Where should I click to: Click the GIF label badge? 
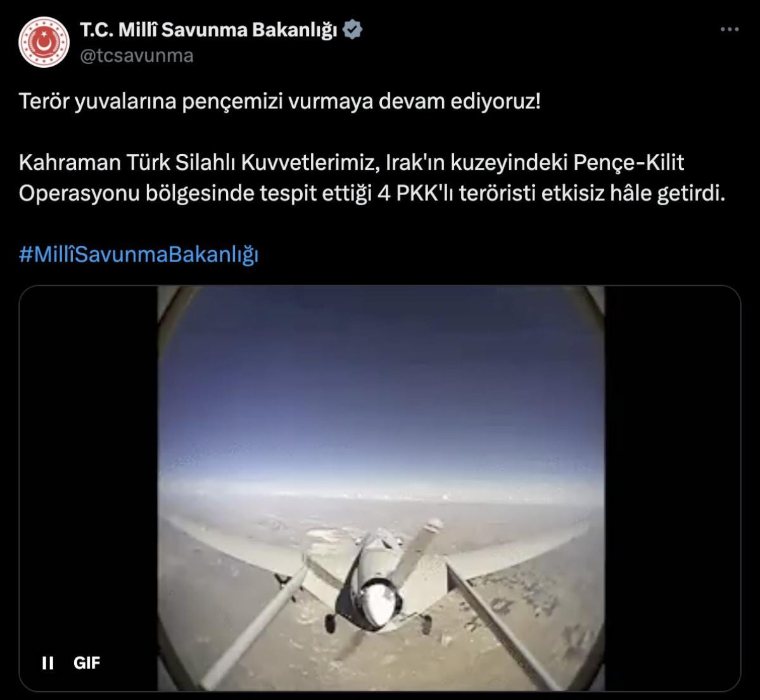[87, 663]
